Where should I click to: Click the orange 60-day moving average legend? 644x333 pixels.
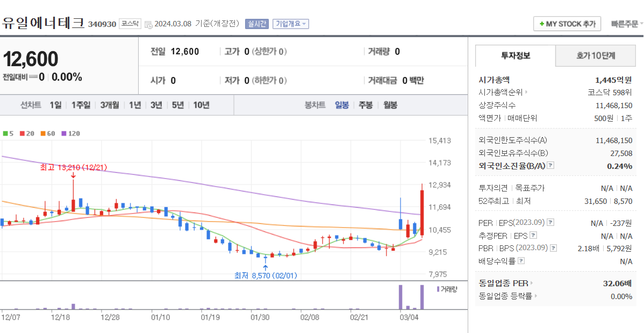48,133
